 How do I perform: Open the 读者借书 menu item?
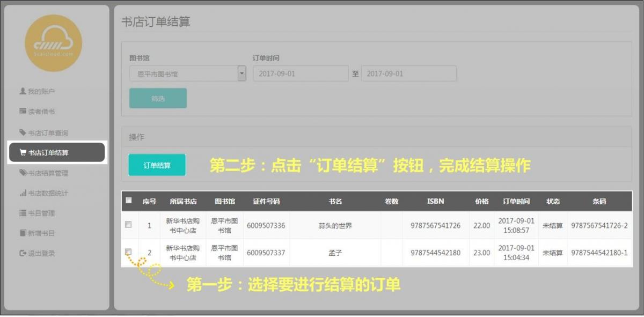pos(41,112)
